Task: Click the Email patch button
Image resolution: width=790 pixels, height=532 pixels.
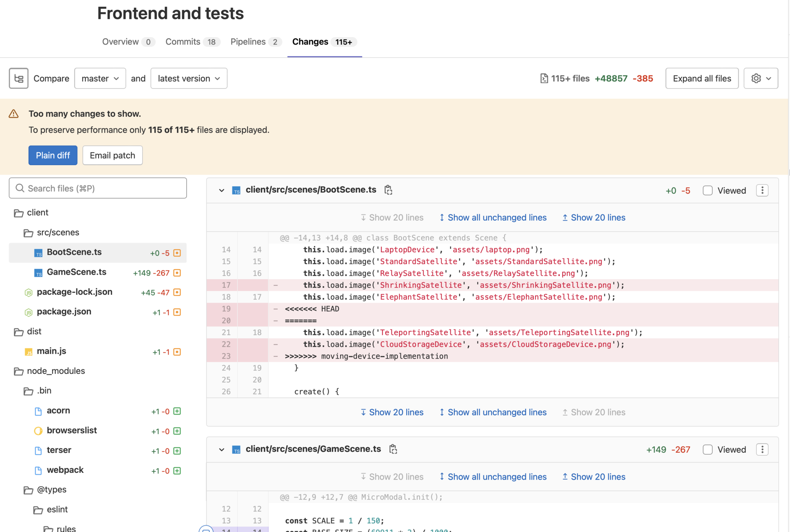Action: tap(112, 155)
